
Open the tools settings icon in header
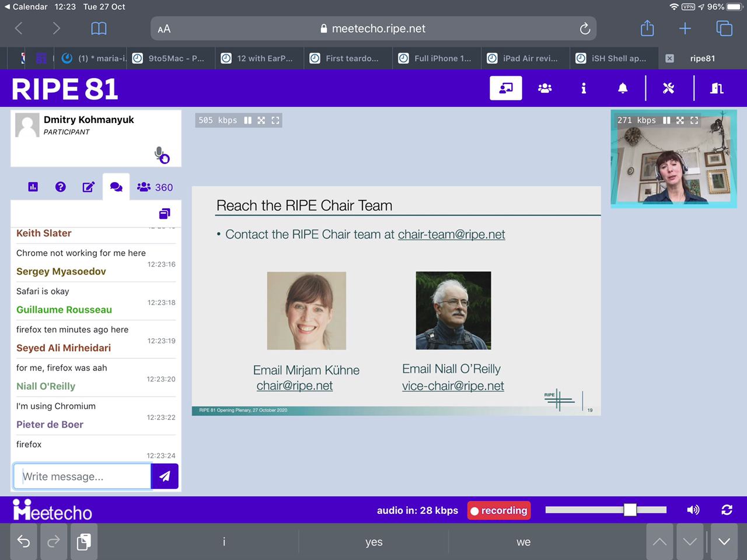point(669,88)
